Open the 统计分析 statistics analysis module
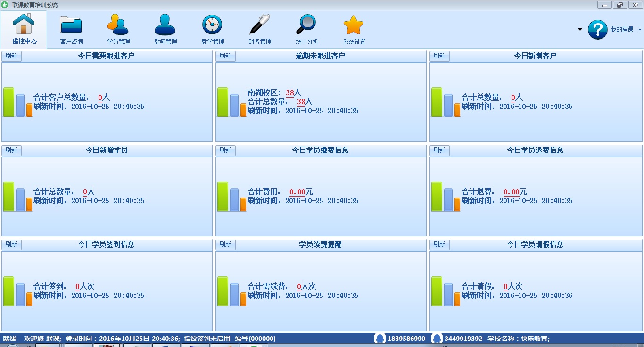Image resolution: width=644 pixels, height=347 pixels. (x=306, y=28)
